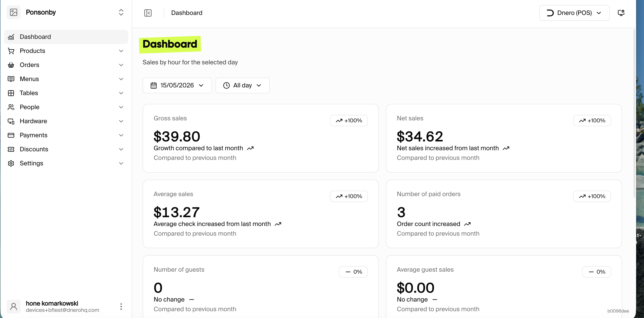Viewport: 644px width, 318px height.
Task: Click the $13.27 average sales value
Action: 176,212
